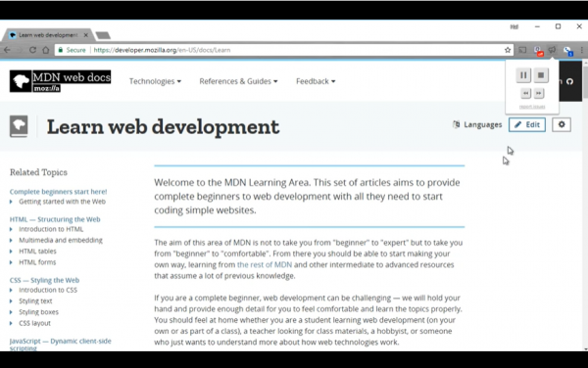Go to browser home page icon
Image resolution: width=588 pixels, height=368 pixels.
(46, 50)
